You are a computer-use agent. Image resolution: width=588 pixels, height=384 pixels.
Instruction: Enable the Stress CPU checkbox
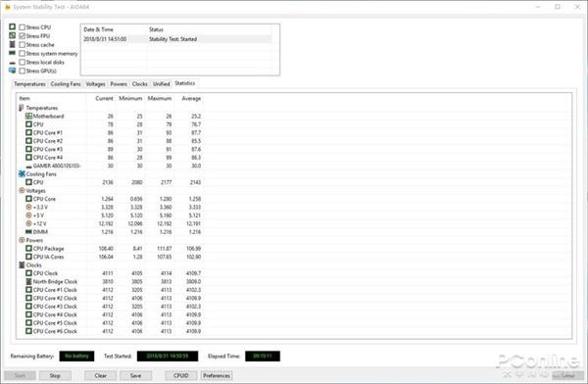(x=23, y=27)
